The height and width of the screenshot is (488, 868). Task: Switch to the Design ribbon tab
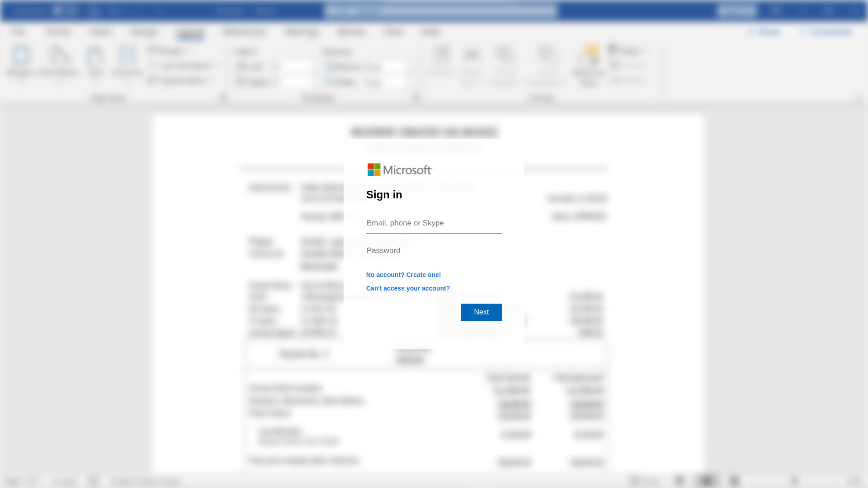click(145, 32)
